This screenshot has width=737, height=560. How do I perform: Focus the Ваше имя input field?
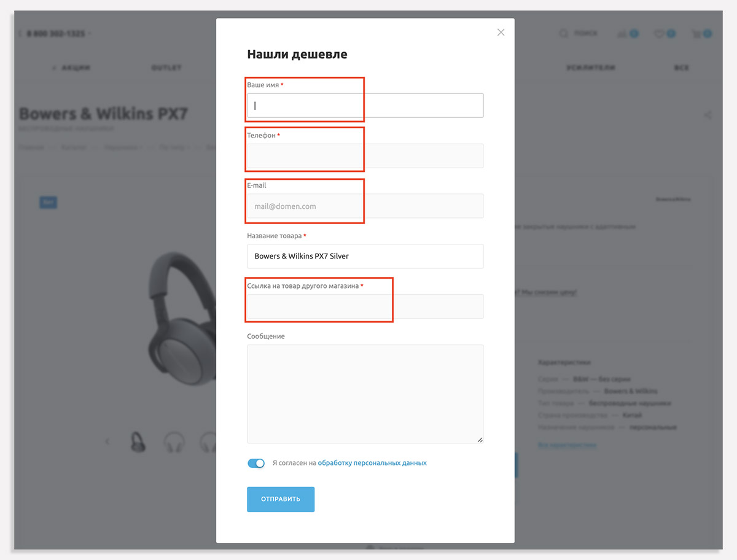coord(365,105)
